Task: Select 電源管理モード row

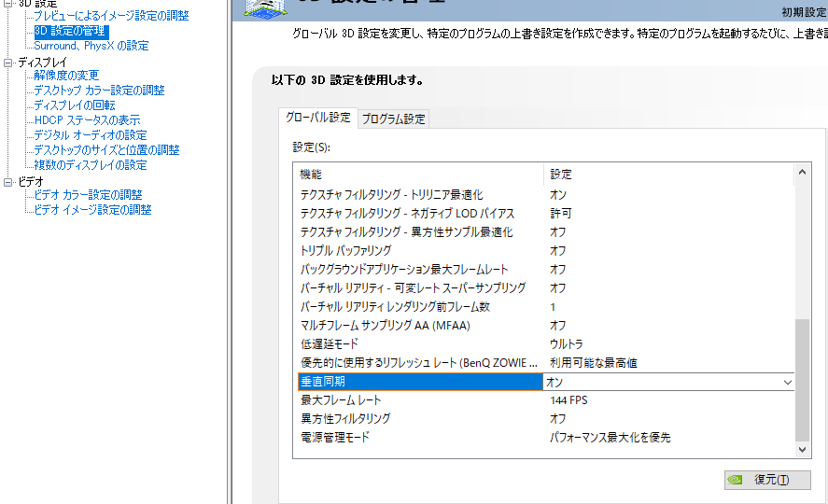Action: tap(545, 437)
